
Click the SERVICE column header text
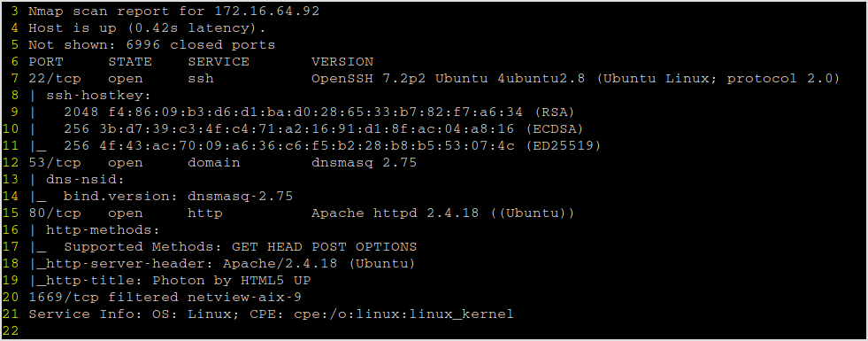click(x=219, y=61)
